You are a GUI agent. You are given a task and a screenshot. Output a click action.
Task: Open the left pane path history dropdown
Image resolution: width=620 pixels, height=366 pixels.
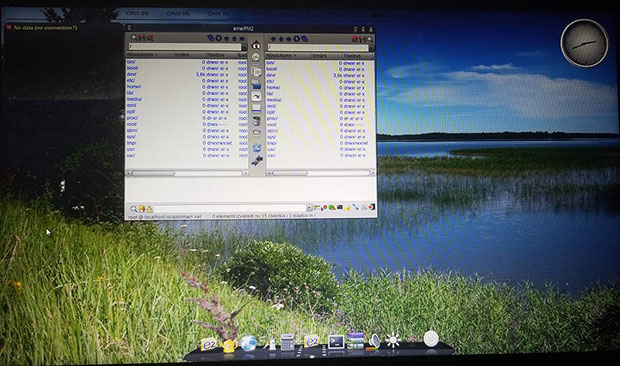tap(244, 47)
